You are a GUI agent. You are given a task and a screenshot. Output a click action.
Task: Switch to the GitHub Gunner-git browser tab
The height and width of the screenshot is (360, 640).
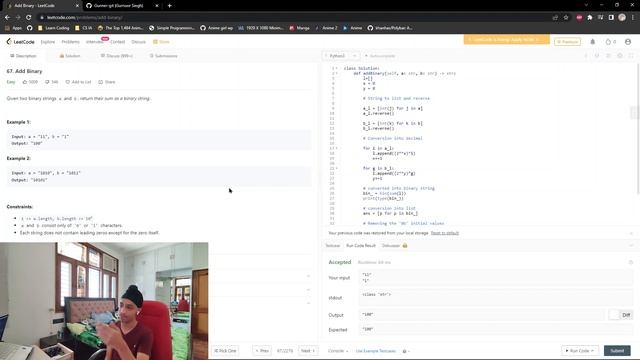pyautogui.click(x=121, y=6)
